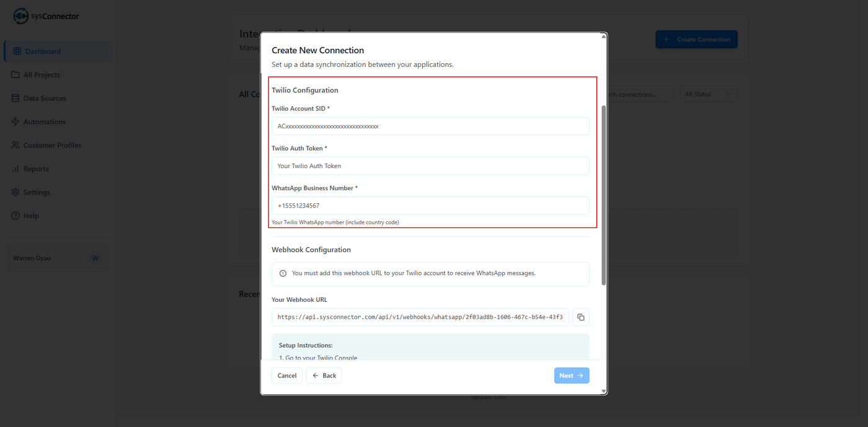
Task: Click the Automations lightning icon
Action: pos(16,122)
